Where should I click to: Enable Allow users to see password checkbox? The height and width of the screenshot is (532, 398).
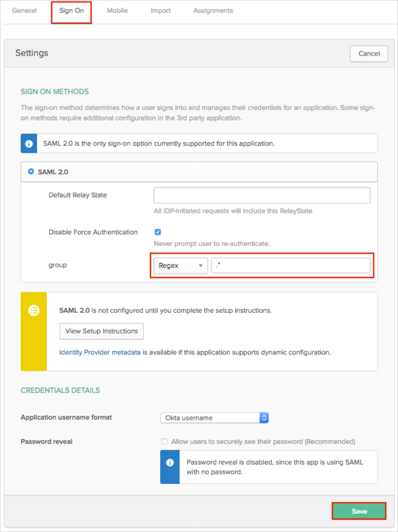[x=164, y=442]
